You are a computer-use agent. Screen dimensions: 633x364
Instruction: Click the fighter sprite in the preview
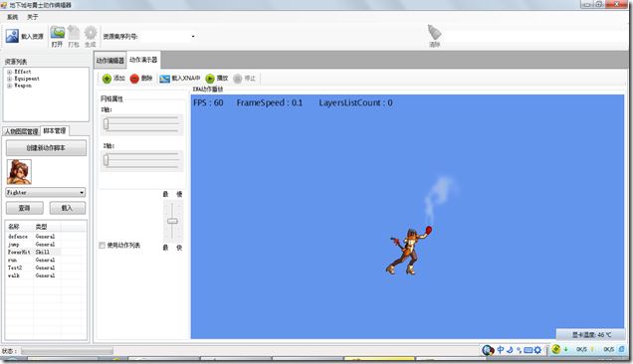click(408, 251)
